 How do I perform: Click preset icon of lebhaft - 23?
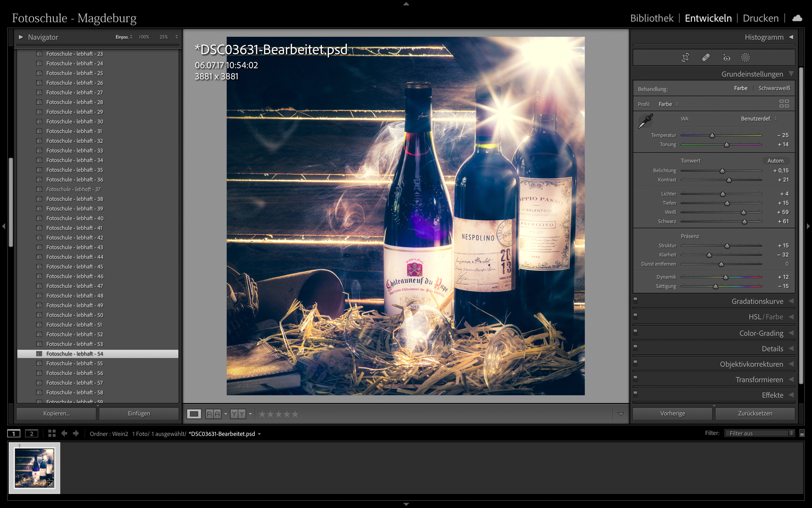tap(39, 54)
